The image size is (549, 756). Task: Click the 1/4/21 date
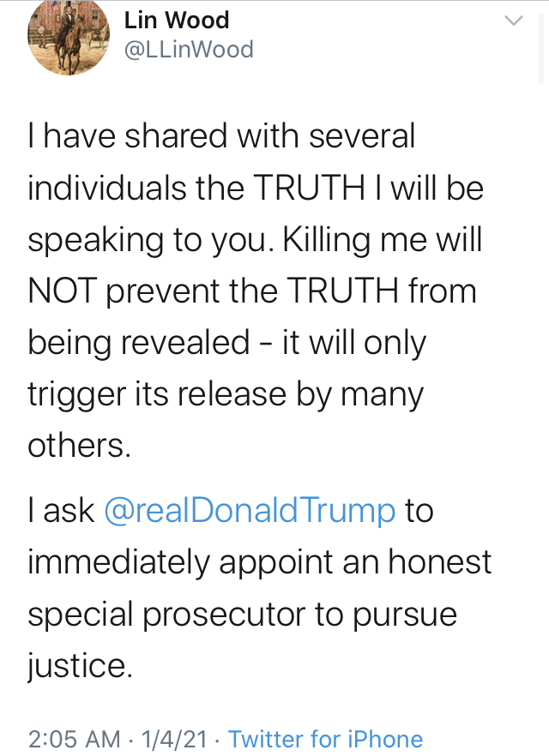pyautogui.click(x=174, y=739)
